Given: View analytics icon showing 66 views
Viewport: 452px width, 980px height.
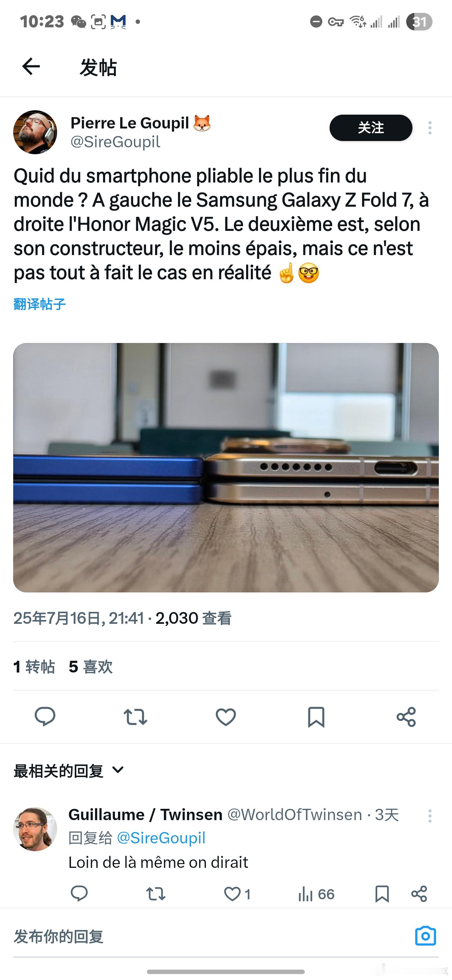Looking at the screenshot, I should 316,894.
